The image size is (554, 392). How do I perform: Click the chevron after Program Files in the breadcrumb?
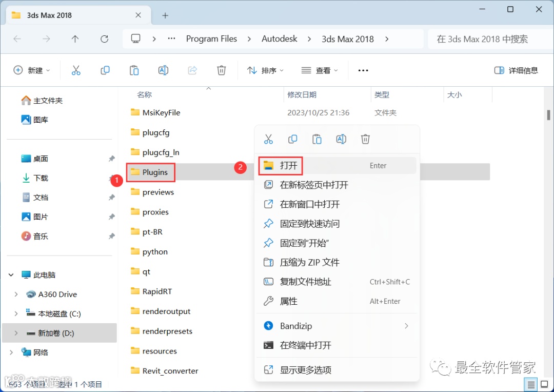(249, 39)
